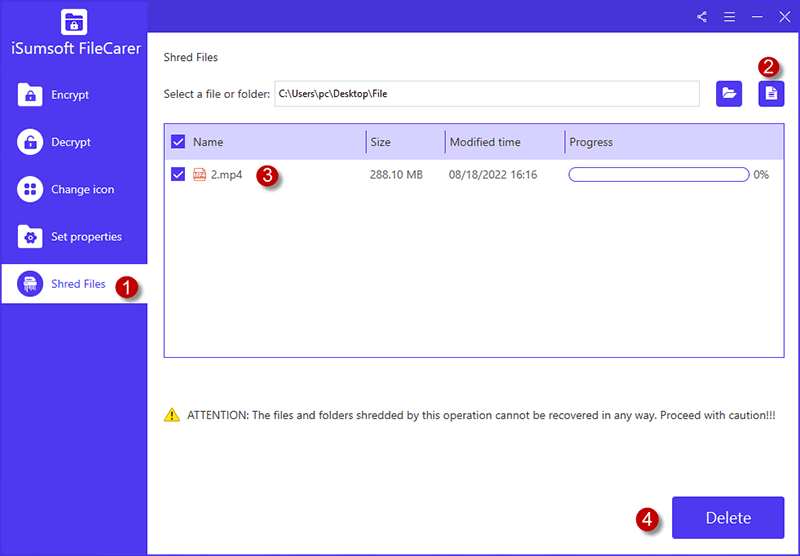This screenshot has width=800, height=556.
Task: Click the file path input field
Action: point(487,94)
